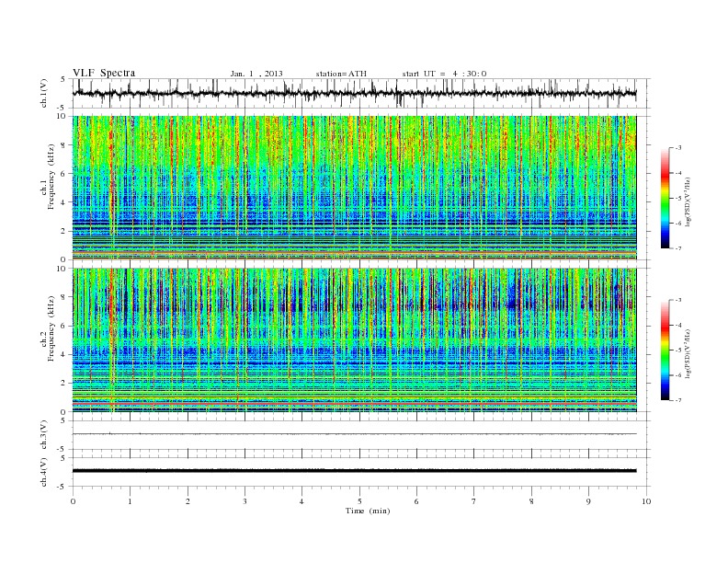
Task: Click the time axis tick label "7"
Action: click(474, 501)
